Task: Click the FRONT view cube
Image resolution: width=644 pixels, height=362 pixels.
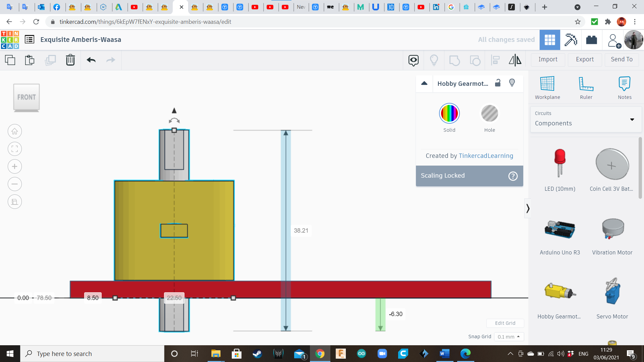Action: (26, 97)
